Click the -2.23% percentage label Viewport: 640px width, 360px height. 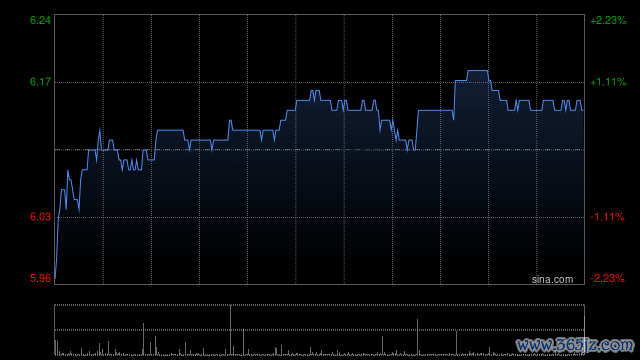click(x=607, y=278)
